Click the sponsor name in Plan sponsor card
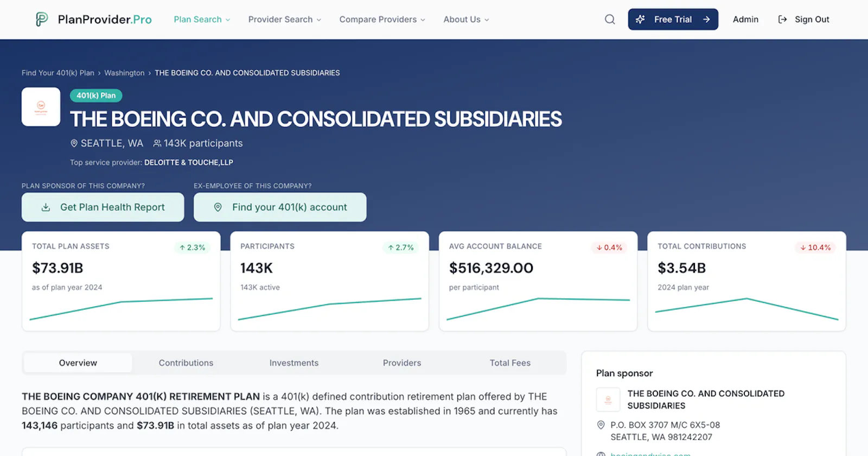Viewport: 868px width, 456px height. tap(706, 400)
